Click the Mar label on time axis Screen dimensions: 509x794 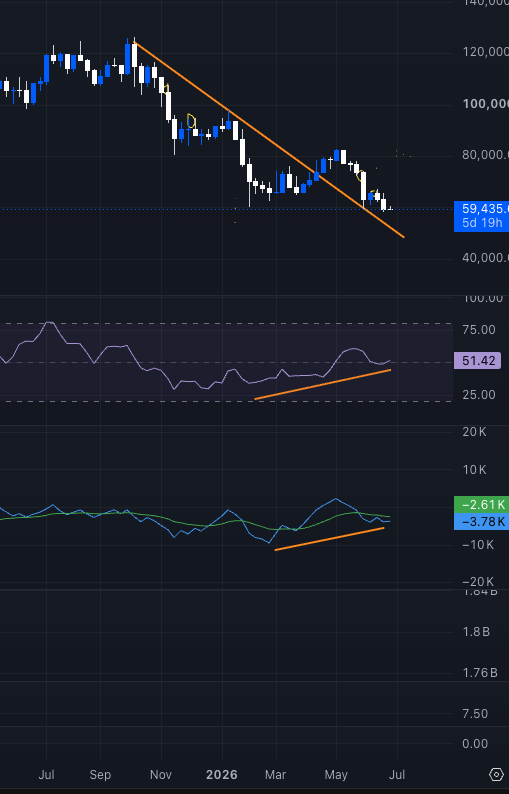pos(276,775)
